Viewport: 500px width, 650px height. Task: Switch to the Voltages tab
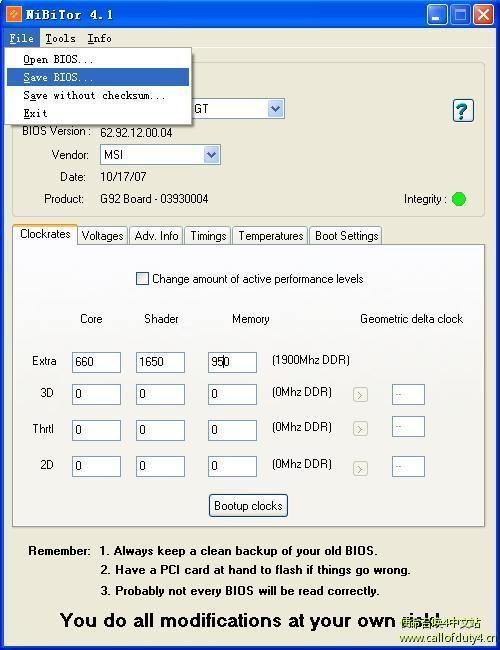[x=102, y=236]
